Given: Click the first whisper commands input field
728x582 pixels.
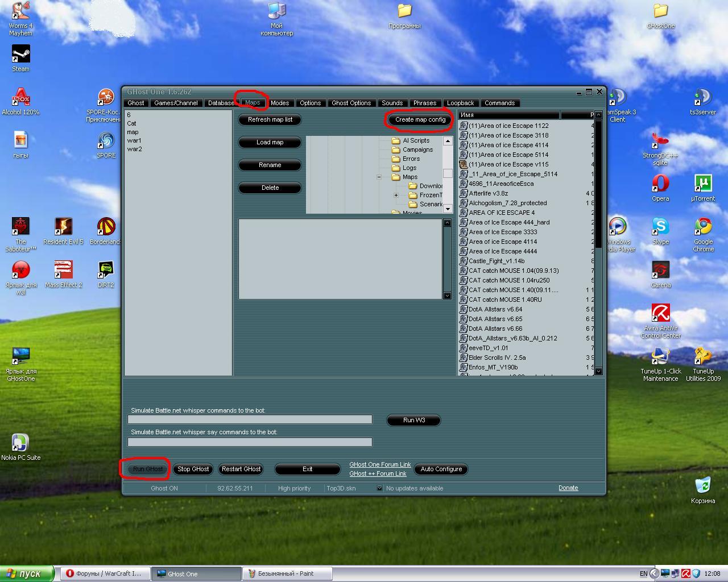Looking at the screenshot, I should tap(250, 419).
